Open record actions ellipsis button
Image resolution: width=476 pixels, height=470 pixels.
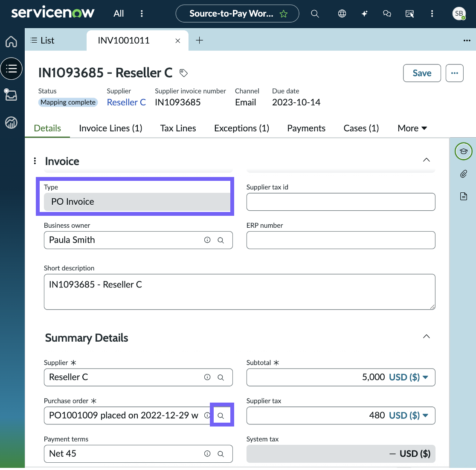click(x=454, y=73)
